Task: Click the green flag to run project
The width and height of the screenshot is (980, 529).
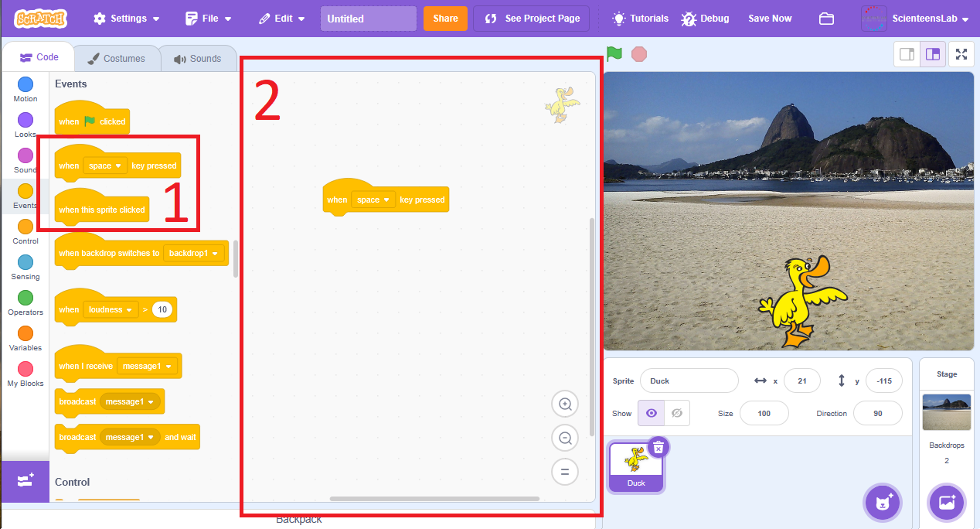Action: [614, 54]
